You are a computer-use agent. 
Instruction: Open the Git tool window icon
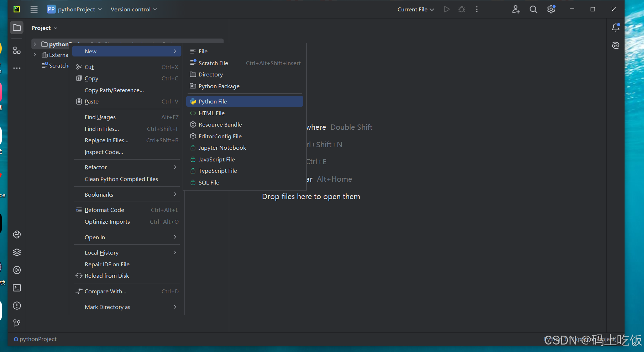pyautogui.click(x=17, y=323)
